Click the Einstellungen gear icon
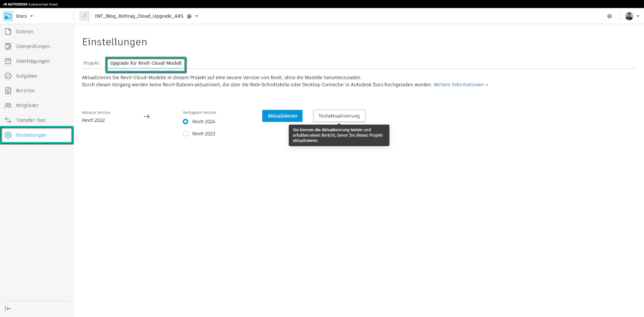This screenshot has width=644, height=317. [x=8, y=135]
